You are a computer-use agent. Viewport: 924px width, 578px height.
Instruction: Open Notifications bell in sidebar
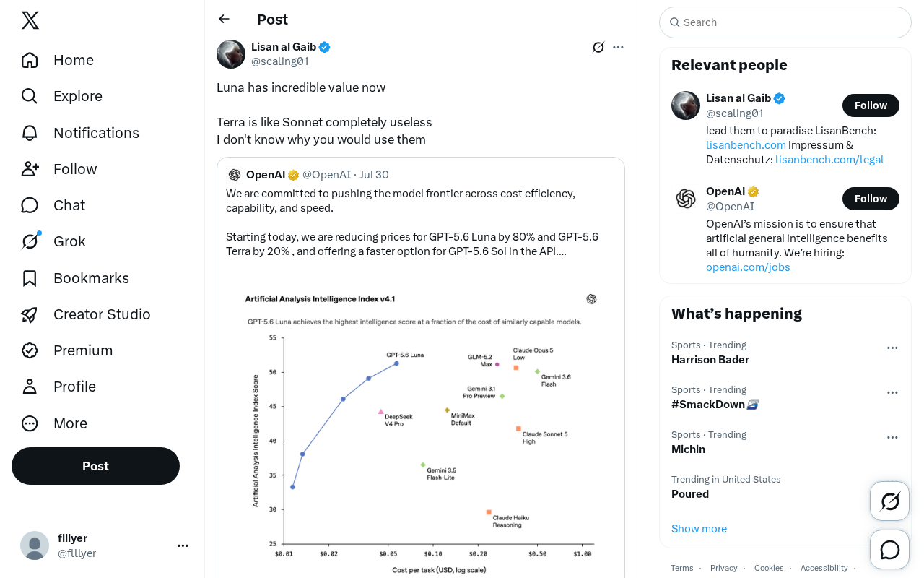click(x=30, y=133)
